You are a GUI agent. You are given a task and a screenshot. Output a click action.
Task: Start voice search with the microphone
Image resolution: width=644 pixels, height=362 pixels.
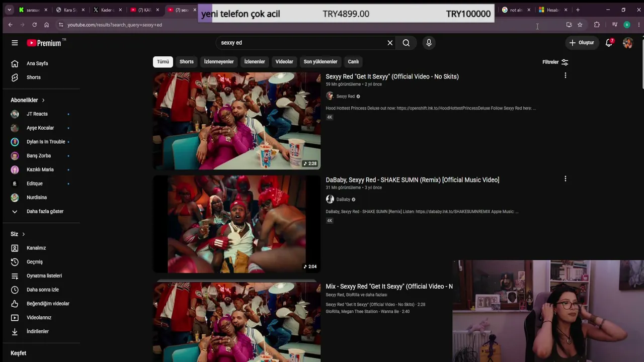coord(429,43)
